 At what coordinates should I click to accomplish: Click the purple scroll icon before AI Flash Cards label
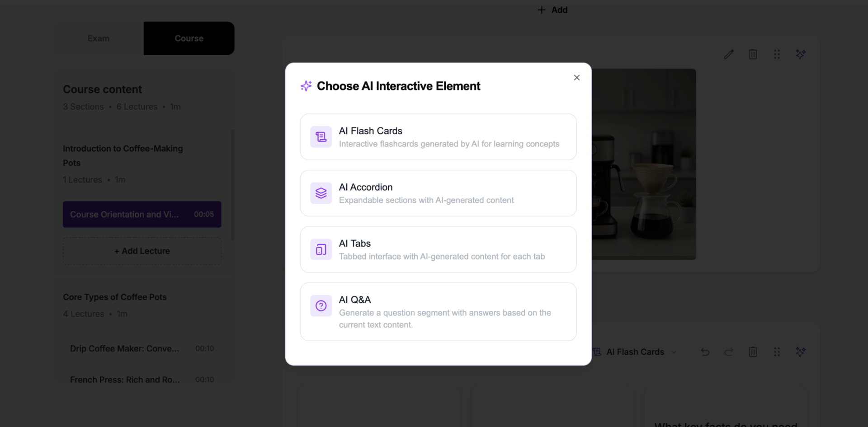coord(597,352)
